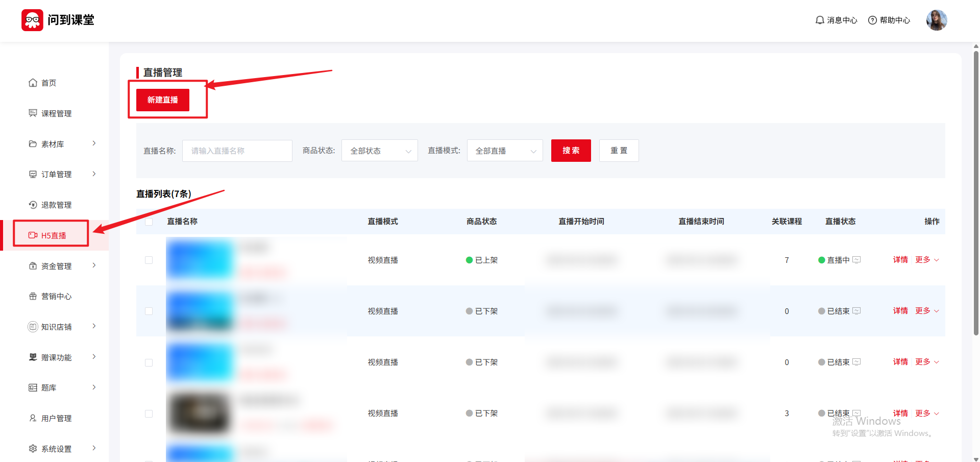980x462 pixels.
Task: Click the red 新建直播 button
Action: pyautogui.click(x=162, y=100)
